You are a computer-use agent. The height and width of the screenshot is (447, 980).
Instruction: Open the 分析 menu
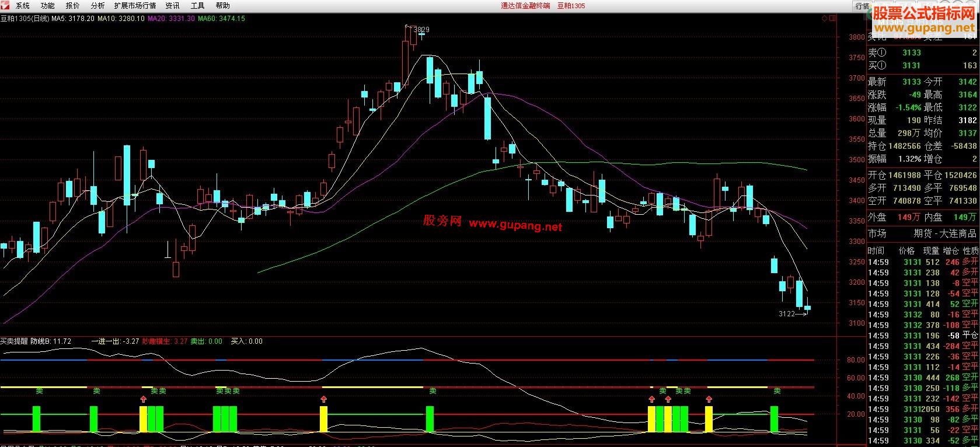(x=97, y=5)
